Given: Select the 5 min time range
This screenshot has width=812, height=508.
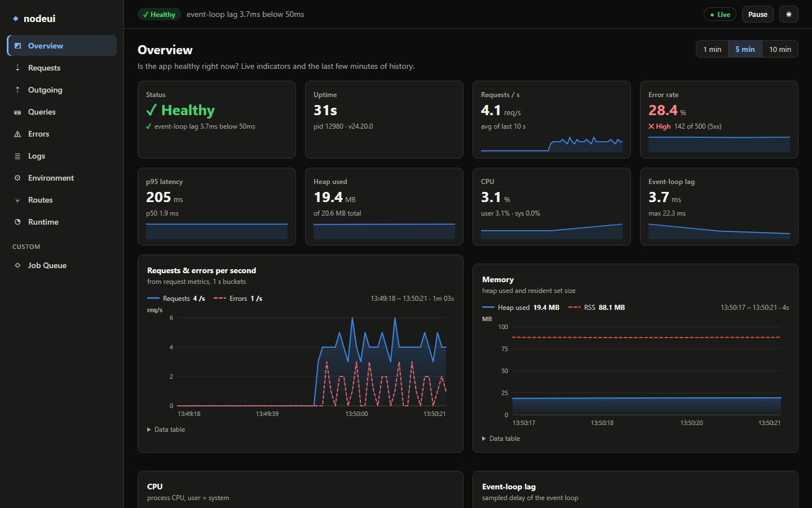Looking at the screenshot, I should [x=745, y=49].
